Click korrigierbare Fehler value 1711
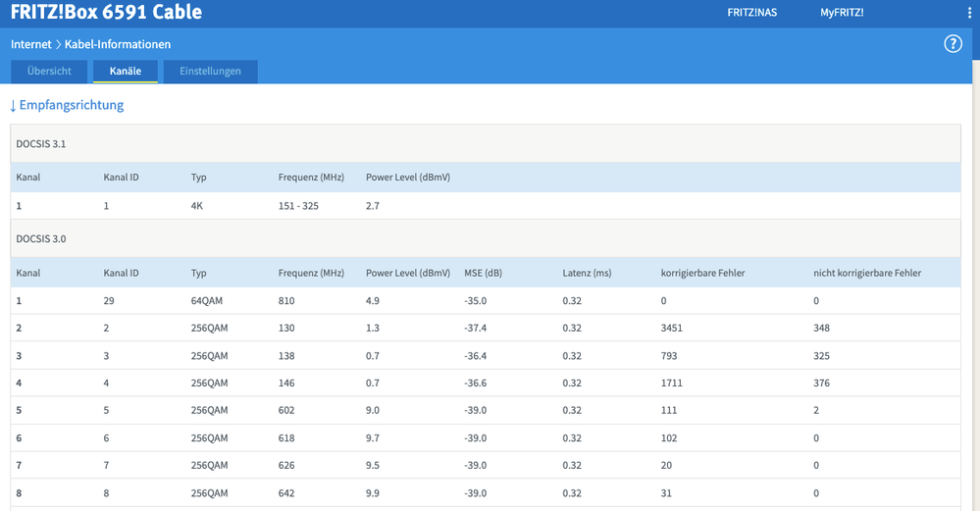 coord(671,383)
